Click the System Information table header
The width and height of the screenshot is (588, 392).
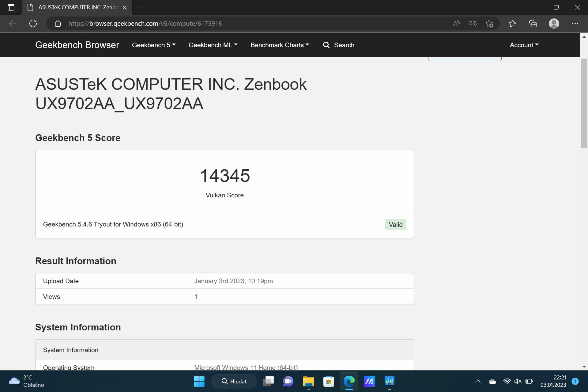(x=225, y=350)
